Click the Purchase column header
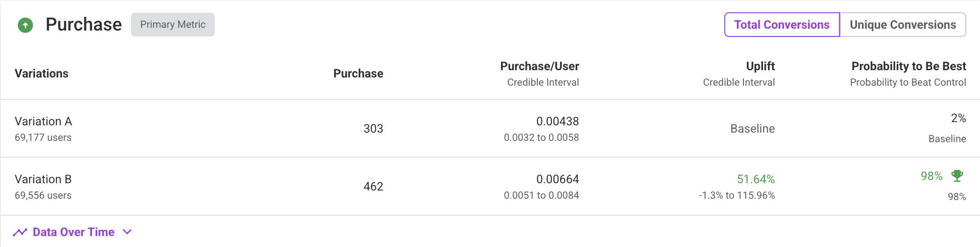 (358, 73)
